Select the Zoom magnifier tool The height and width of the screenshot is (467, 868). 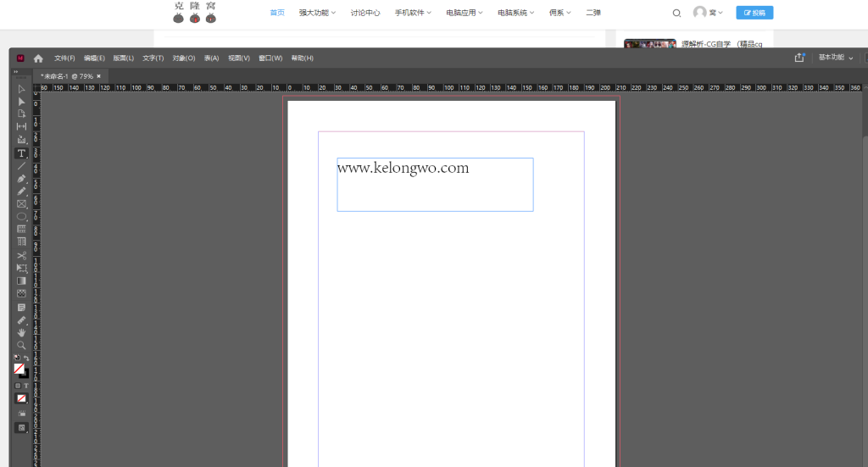[21, 346]
